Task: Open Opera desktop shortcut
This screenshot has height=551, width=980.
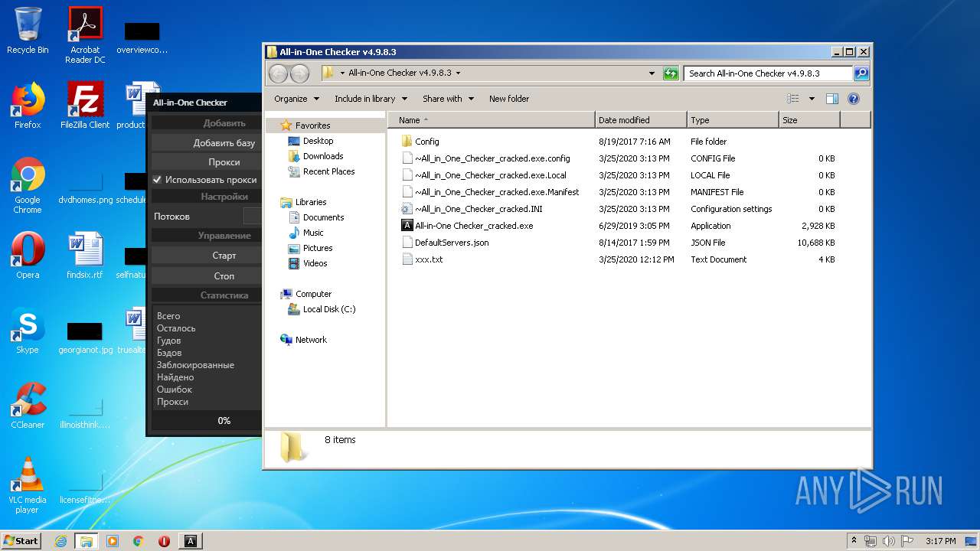Action: pyautogui.click(x=28, y=256)
